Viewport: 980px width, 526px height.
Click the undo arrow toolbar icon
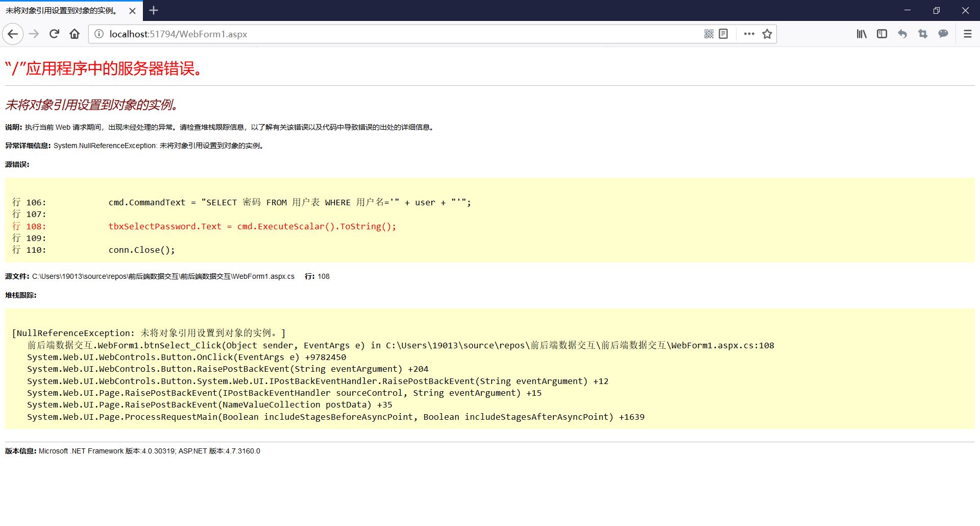click(x=902, y=34)
